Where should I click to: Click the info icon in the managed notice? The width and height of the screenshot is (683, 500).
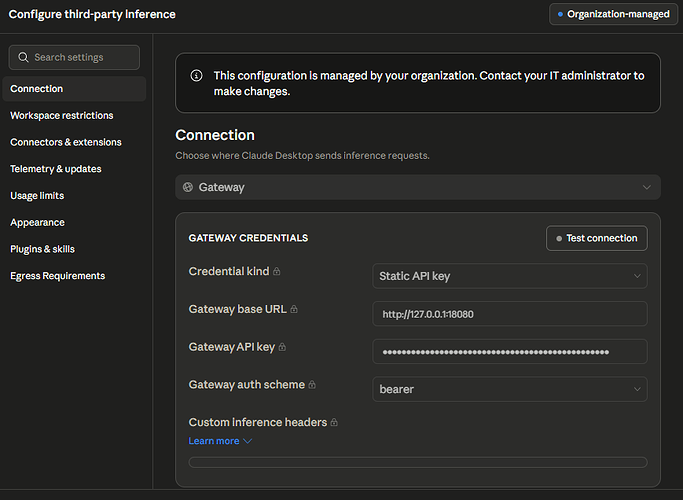196,76
